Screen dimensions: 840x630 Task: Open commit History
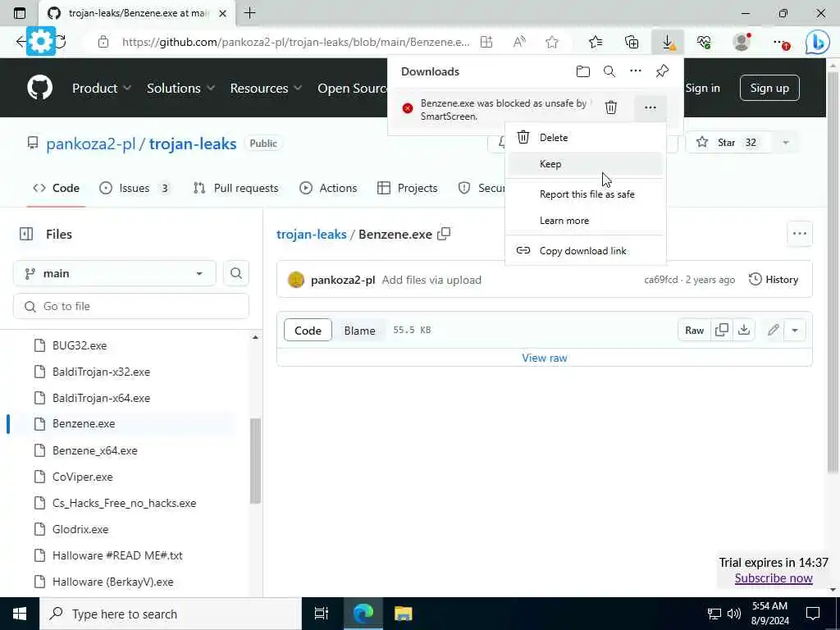tap(773, 280)
